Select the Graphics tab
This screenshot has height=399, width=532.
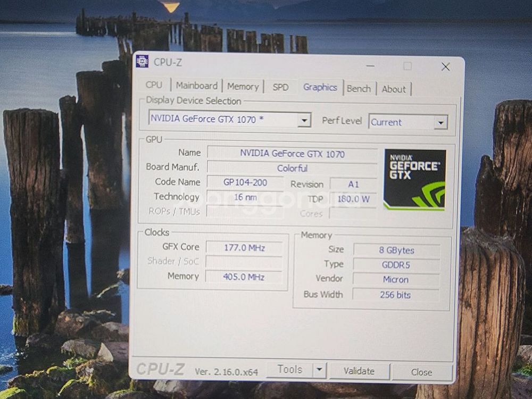(320, 87)
